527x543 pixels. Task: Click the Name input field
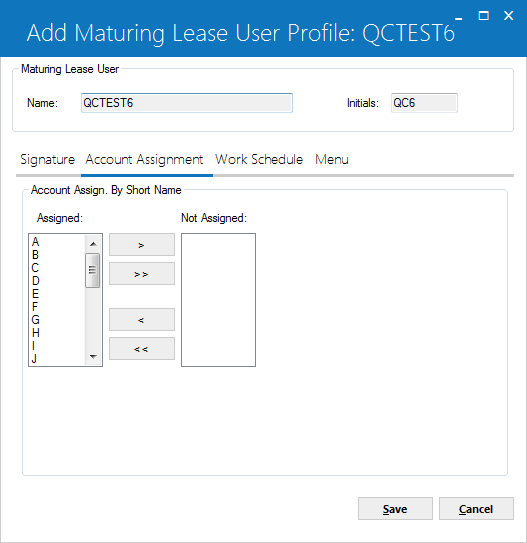pos(187,103)
